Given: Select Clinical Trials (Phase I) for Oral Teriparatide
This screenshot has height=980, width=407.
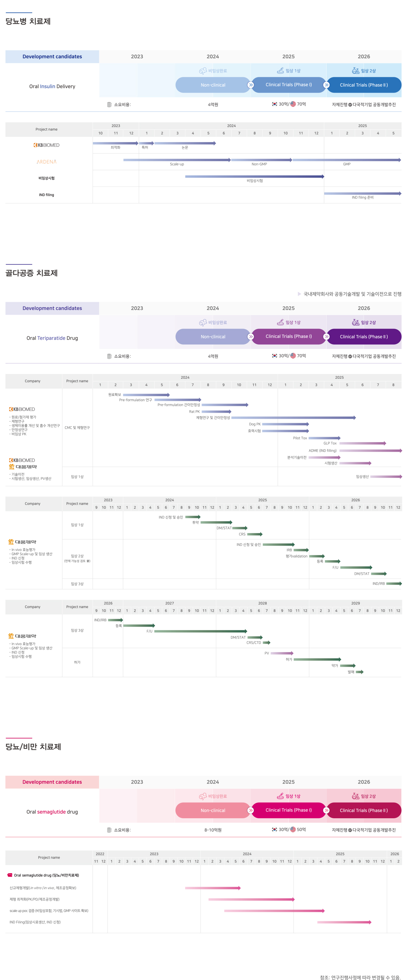Looking at the screenshot, I should pyautogui.click(x=288, y=337).
